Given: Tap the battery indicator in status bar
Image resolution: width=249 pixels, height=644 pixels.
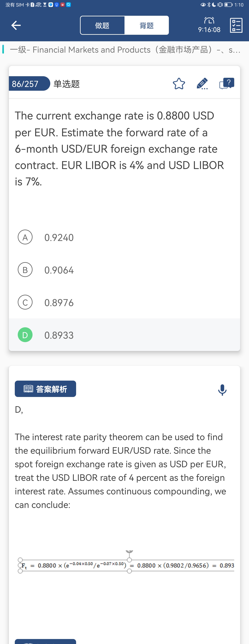Looking at the screenshot, I should pos(228,5).
